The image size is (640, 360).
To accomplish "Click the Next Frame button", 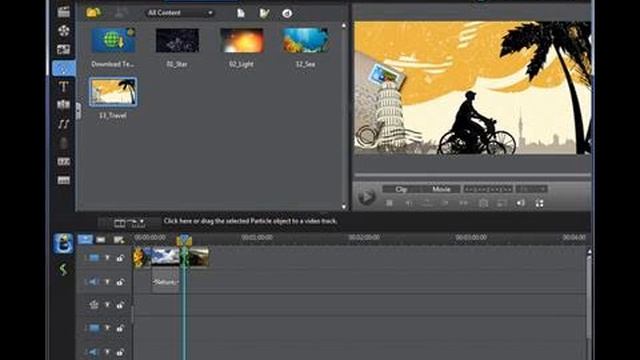I will pos(445,203).
